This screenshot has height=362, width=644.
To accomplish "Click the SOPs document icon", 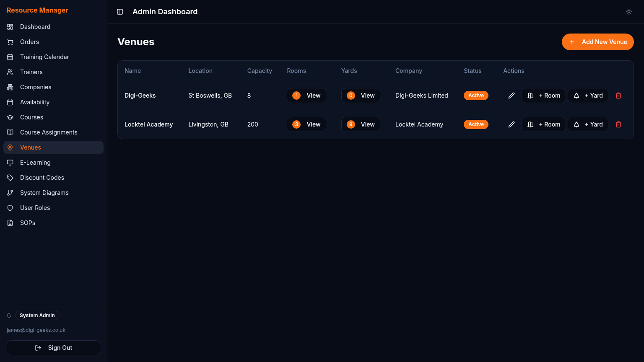I will (10, 223).
